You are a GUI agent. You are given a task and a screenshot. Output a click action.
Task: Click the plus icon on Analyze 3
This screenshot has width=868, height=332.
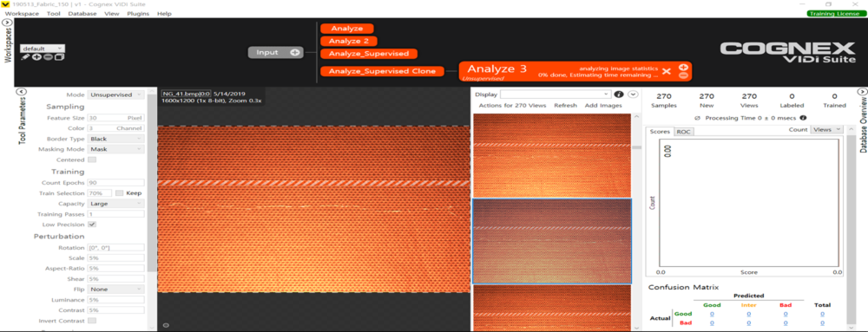(x=683, y=67)
